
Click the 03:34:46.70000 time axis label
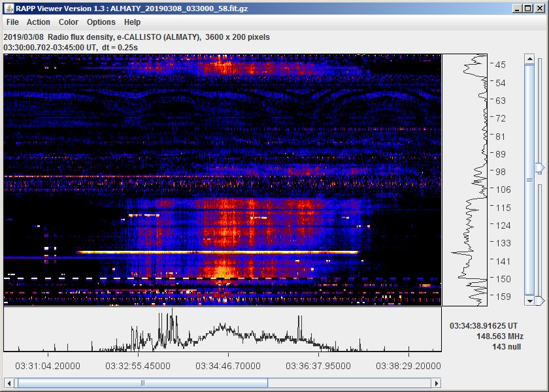(x=225, y=365)
